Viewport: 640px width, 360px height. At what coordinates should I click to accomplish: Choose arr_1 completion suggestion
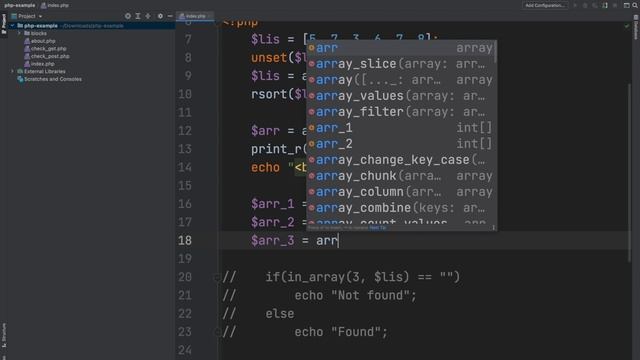pyautogui.click(x=400, y=128)
